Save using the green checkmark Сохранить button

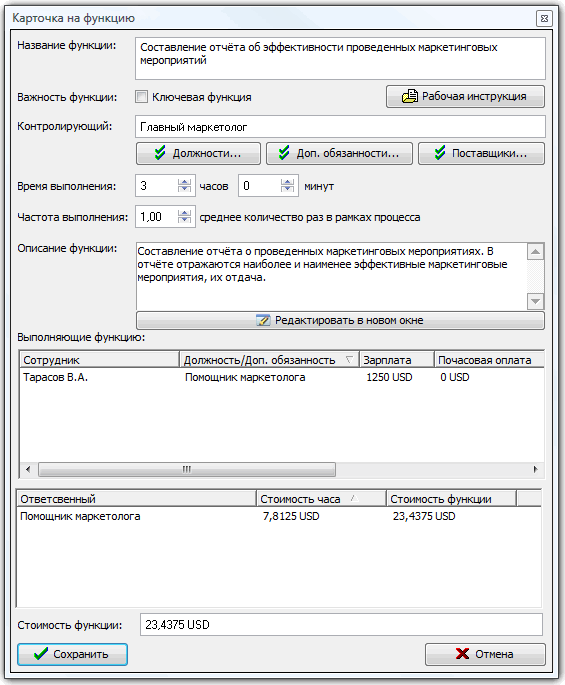tap(73, 654)
